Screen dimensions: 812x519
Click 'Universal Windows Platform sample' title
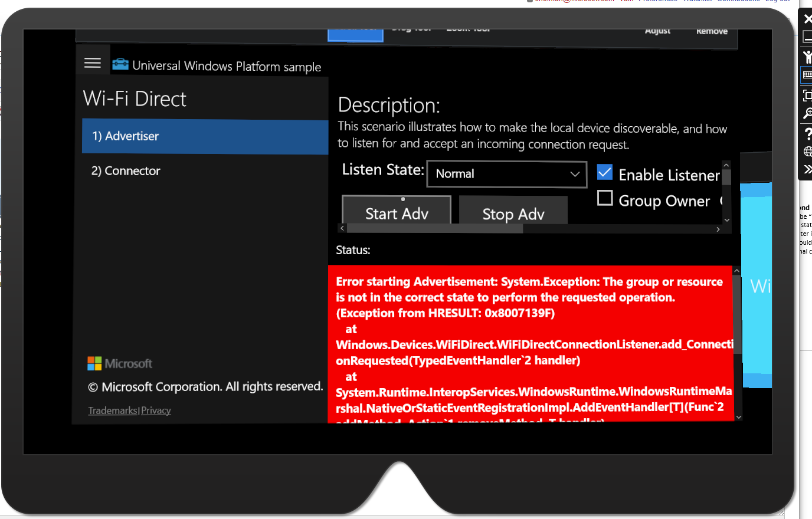click(227, 66)
